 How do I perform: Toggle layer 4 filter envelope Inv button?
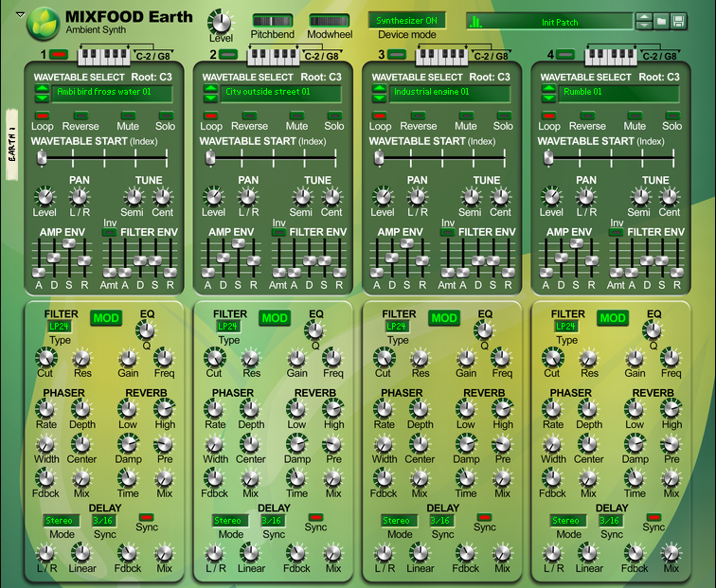tap(617, 232)
